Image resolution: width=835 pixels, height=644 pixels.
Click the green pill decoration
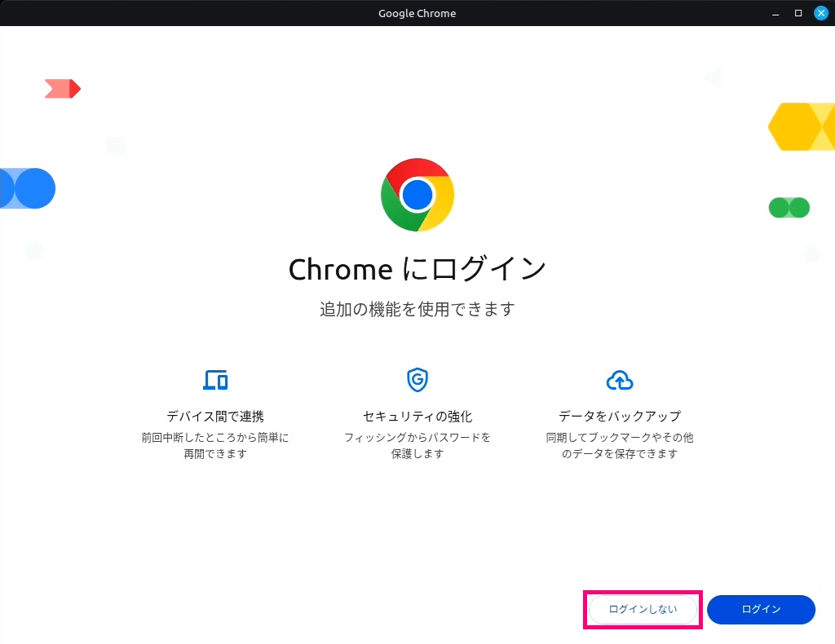point(789,208)
